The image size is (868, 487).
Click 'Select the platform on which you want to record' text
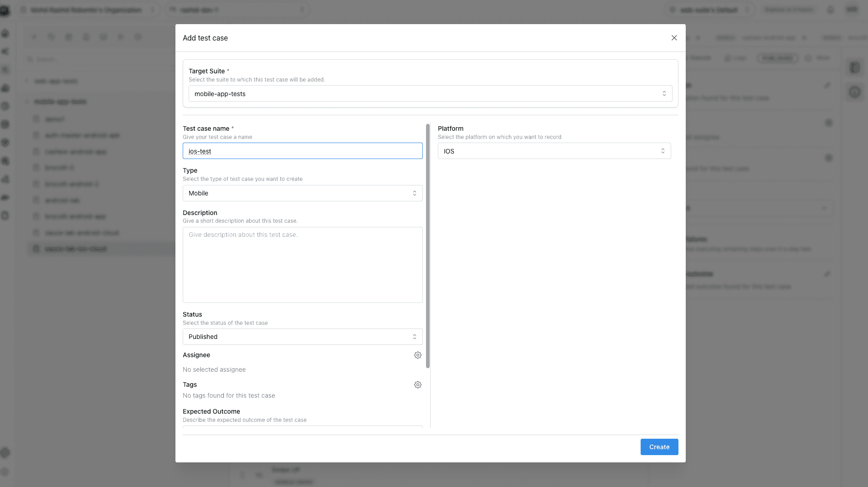(499, 137)
